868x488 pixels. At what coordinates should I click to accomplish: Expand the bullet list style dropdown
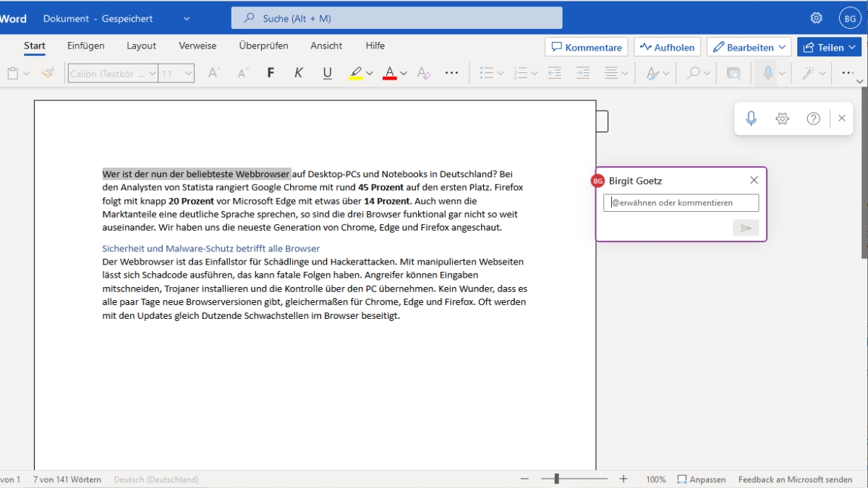501,73
